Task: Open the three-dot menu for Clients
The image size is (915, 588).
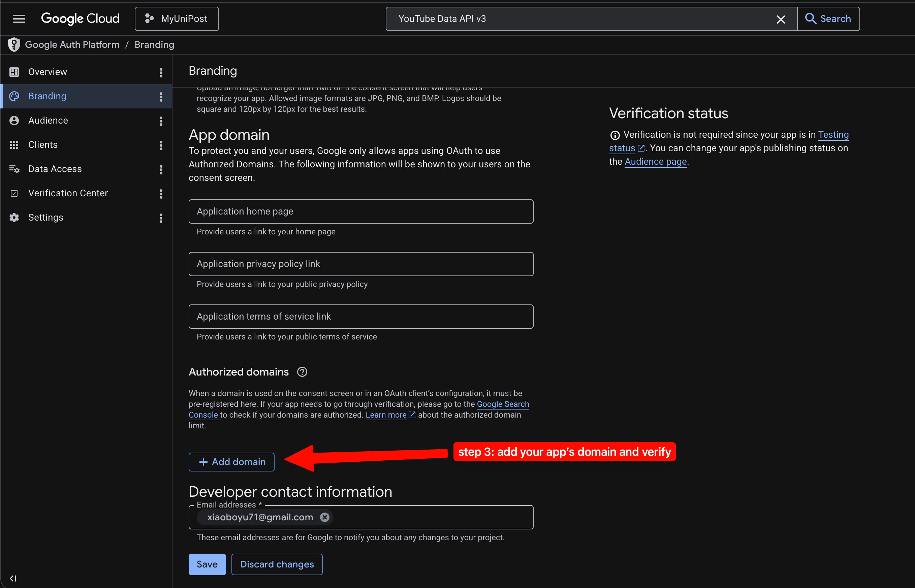Action: (161, 145)
